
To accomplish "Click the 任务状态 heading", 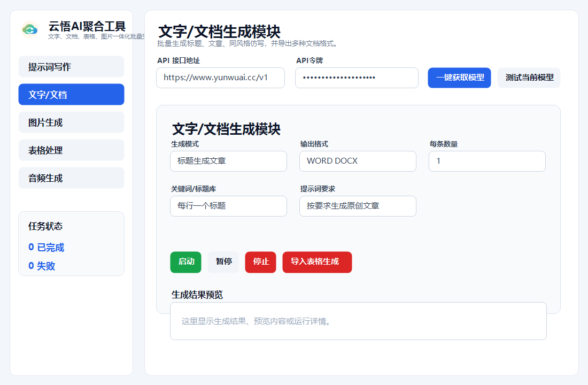I will click(45, 226).
